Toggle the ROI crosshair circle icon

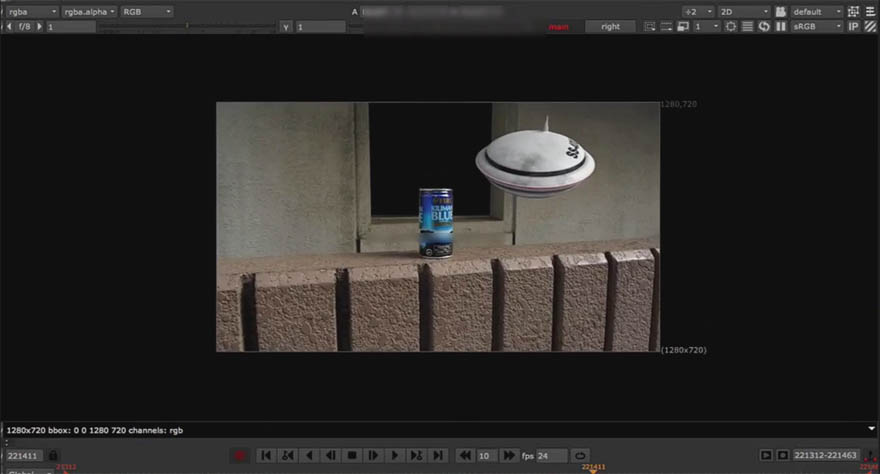pos(731,26)
